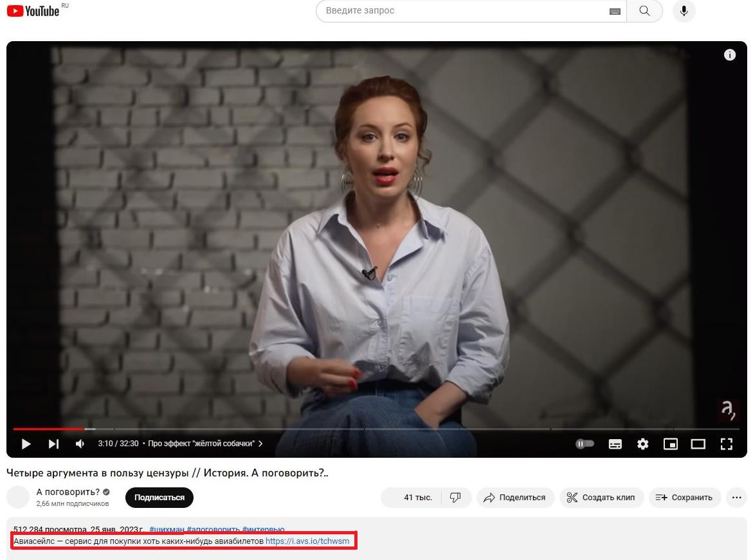This screenshot has height=560, width=753.
Task: Click the magnifying glass search button
Action: point(644,12)
